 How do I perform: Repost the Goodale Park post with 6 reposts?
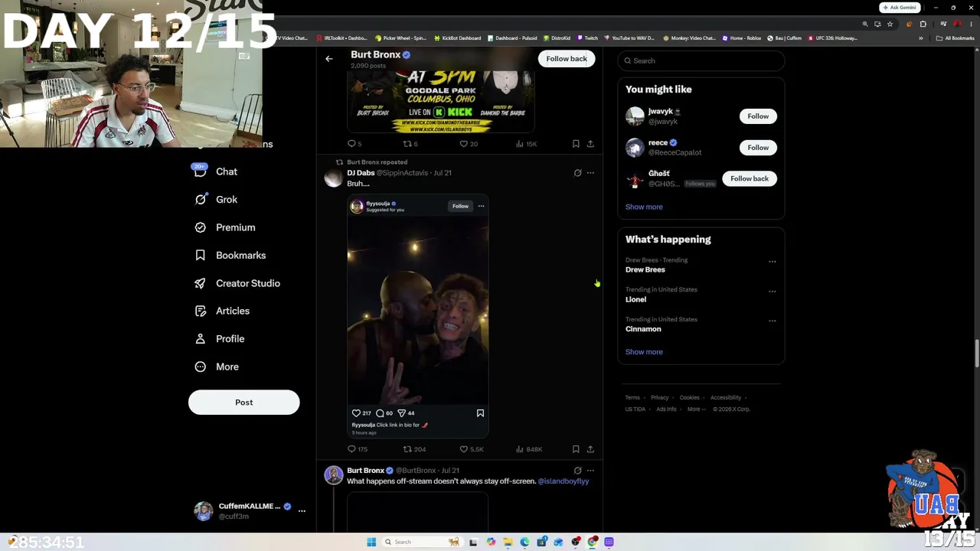[x=410, y=144]
